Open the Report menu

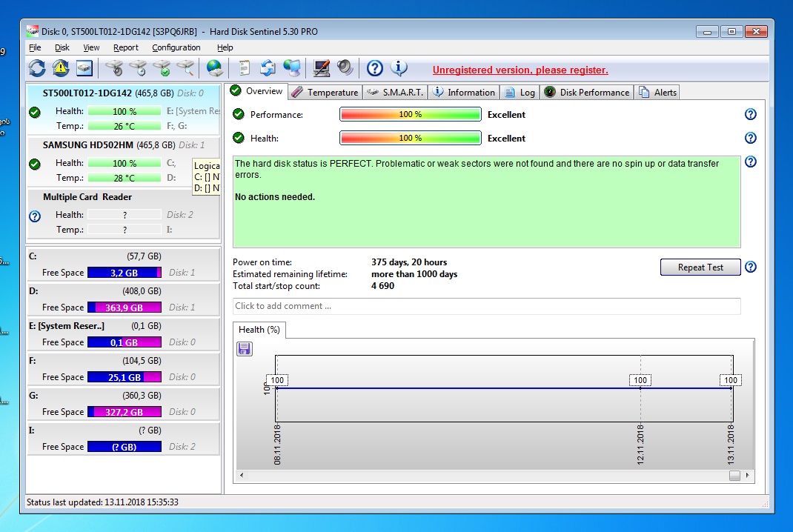126,47
